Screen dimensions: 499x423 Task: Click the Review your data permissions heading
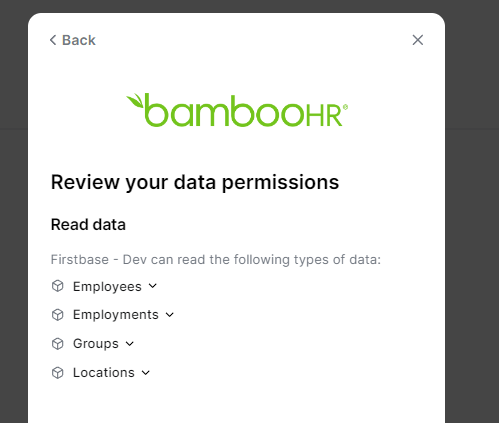pos(195,183)
